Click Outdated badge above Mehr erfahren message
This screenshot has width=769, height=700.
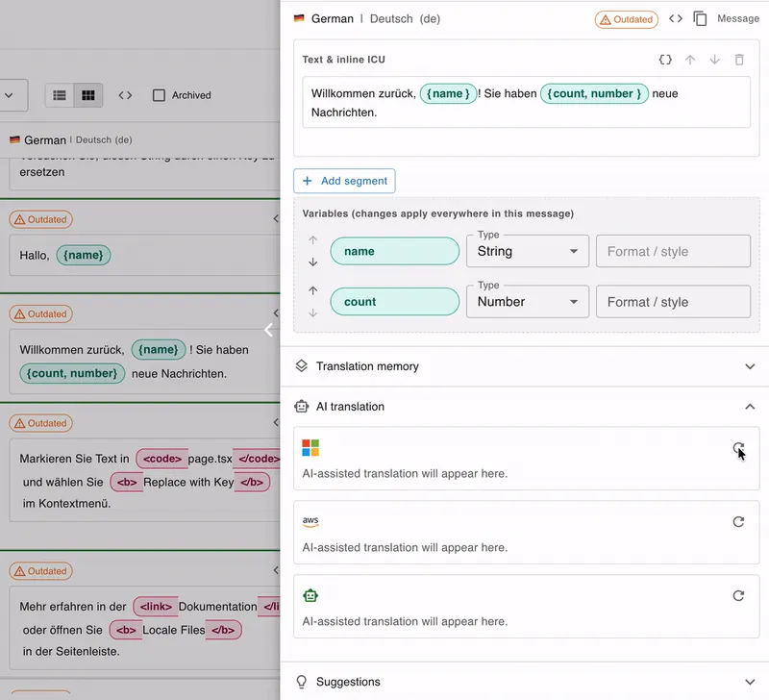pyautogui.click(x=40, y=571)
